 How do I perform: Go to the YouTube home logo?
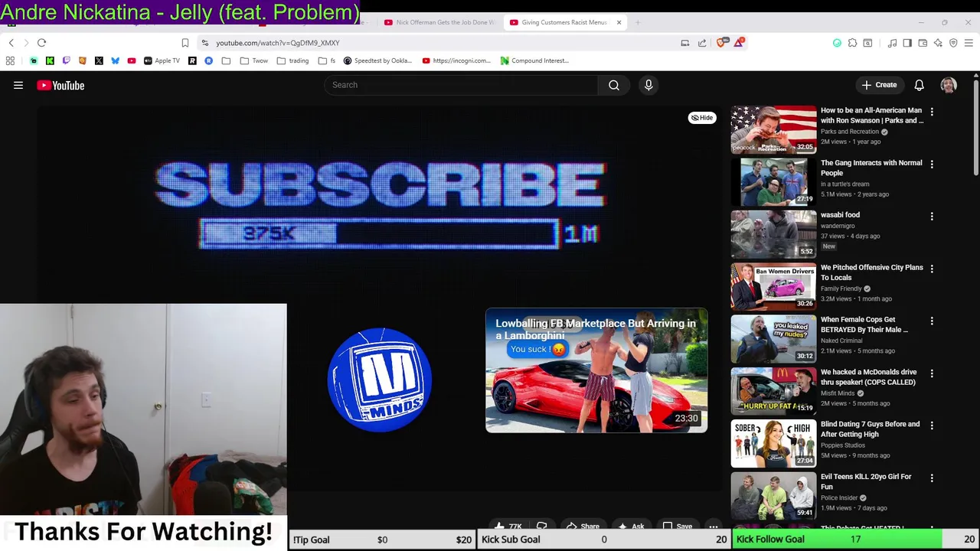tap(60, 86)
